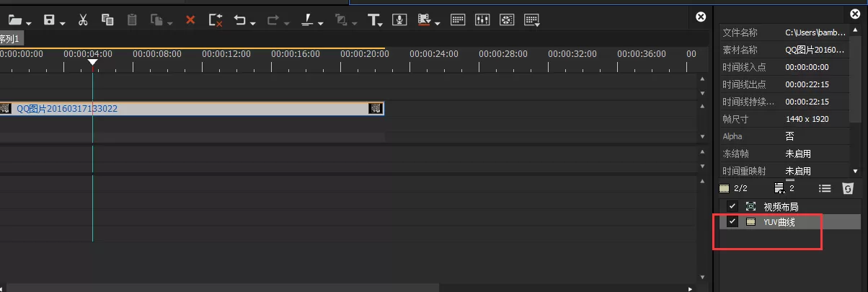Image resolution: width=868 pixels, height=292 pixels.
Task: Open the voice-over microphone tool
Action: [x=399, y=20]
